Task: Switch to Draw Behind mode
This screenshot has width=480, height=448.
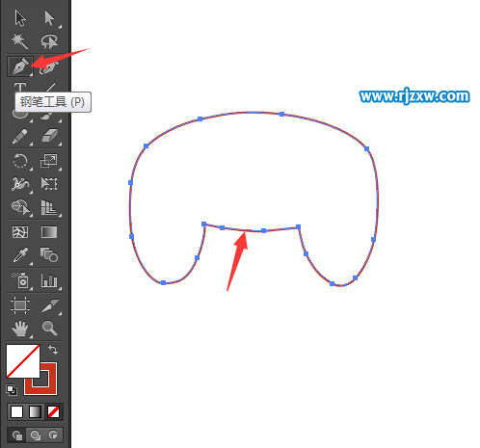Action: (36, 435)
